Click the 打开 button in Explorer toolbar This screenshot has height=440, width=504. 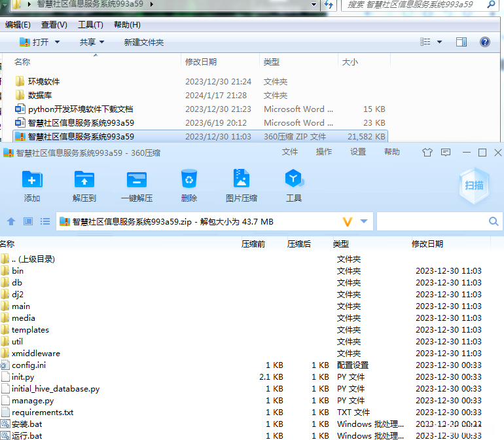(34, 42)
